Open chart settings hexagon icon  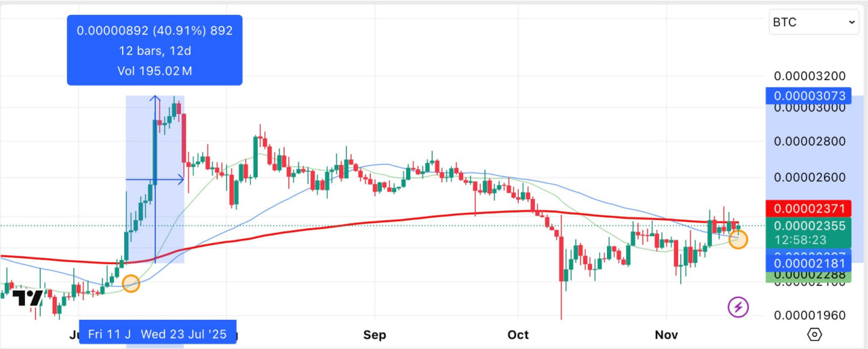[x=814, y=334]
